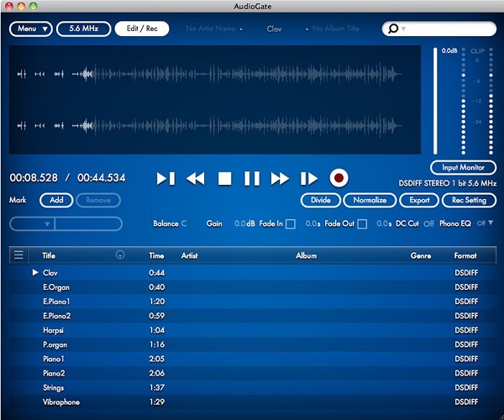Start recording with the red record button
This screenshot has width=504, height=420.
(x=339, y=178)
